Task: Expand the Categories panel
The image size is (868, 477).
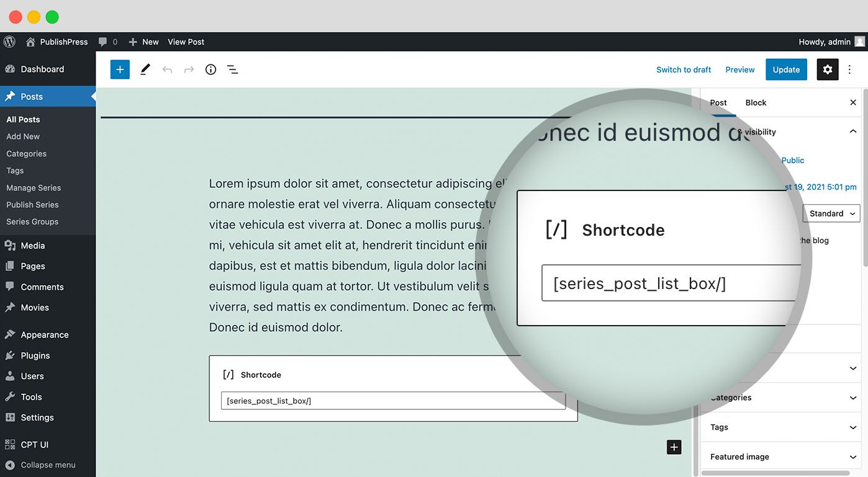Action: (853, 397)
